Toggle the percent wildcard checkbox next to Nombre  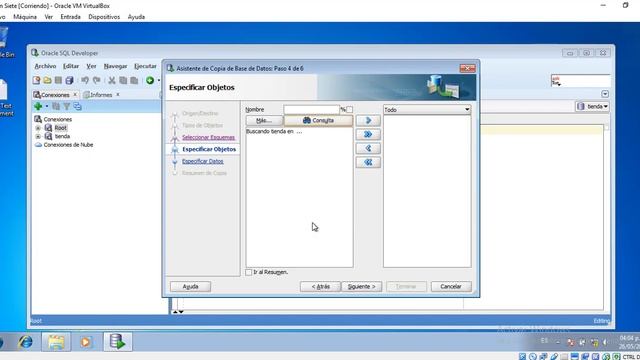(x=349, y=109)
